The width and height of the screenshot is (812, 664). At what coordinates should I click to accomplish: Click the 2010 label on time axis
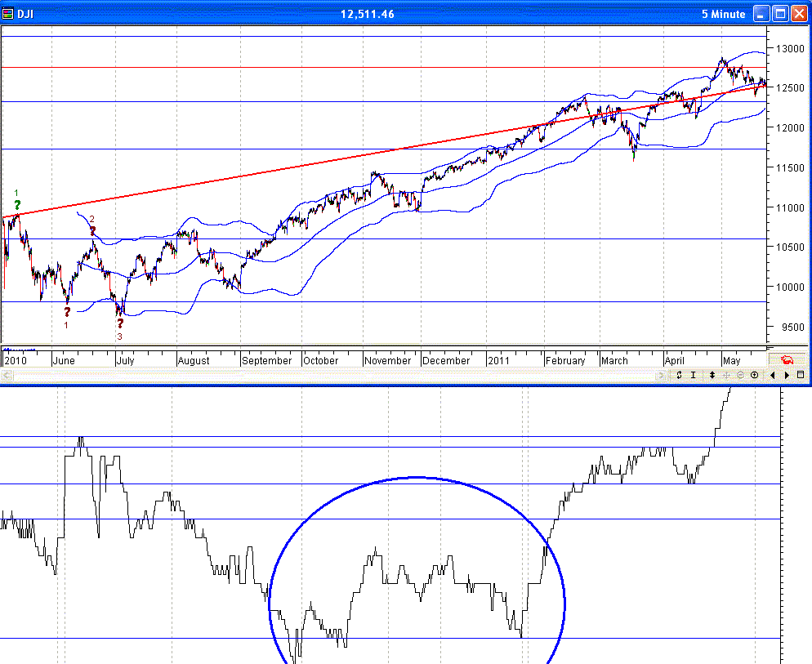pos(15,360)
